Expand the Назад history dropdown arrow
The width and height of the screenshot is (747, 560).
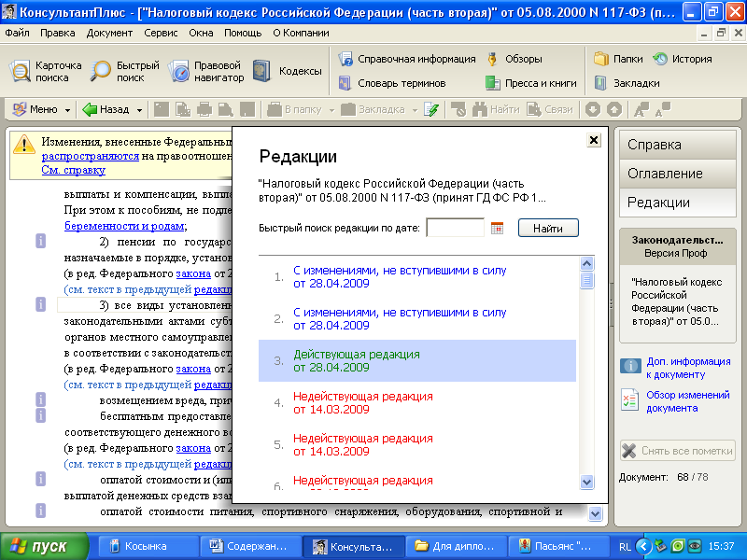[x=139, y=110]
